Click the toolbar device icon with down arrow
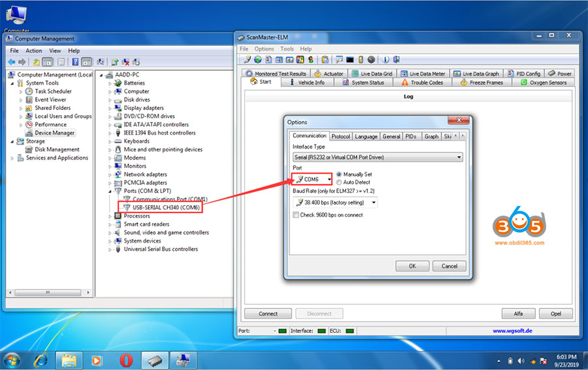588x370 pixels. coord(136,62)
